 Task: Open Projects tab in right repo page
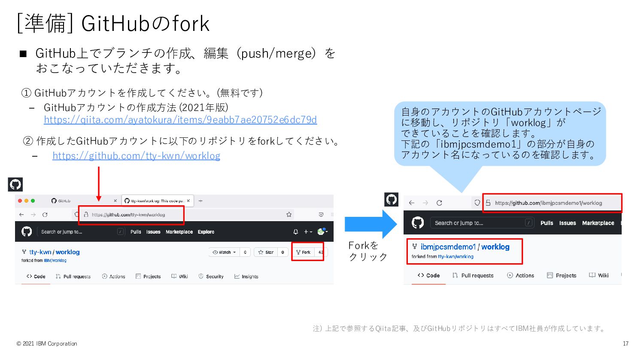[562, 275]
